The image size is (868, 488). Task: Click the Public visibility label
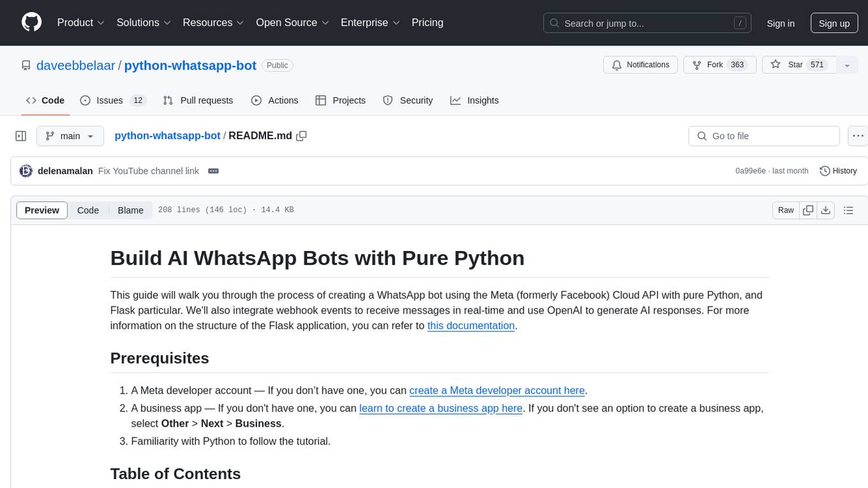click(x=277, y=65)
